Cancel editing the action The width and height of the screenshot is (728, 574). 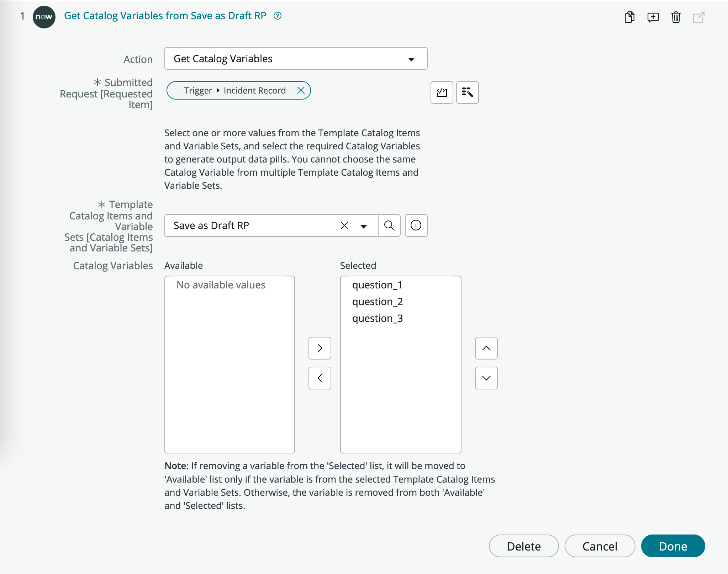(x=600, y=546)
